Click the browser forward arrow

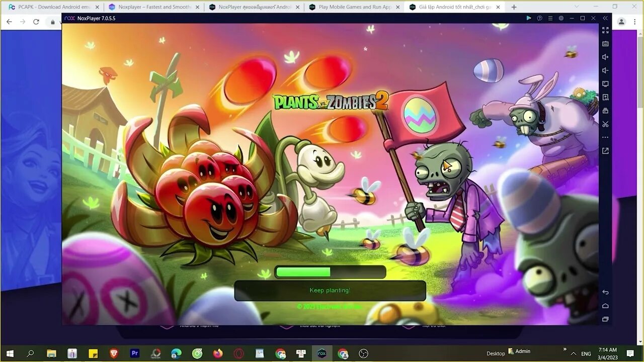(x=23, y=22)
